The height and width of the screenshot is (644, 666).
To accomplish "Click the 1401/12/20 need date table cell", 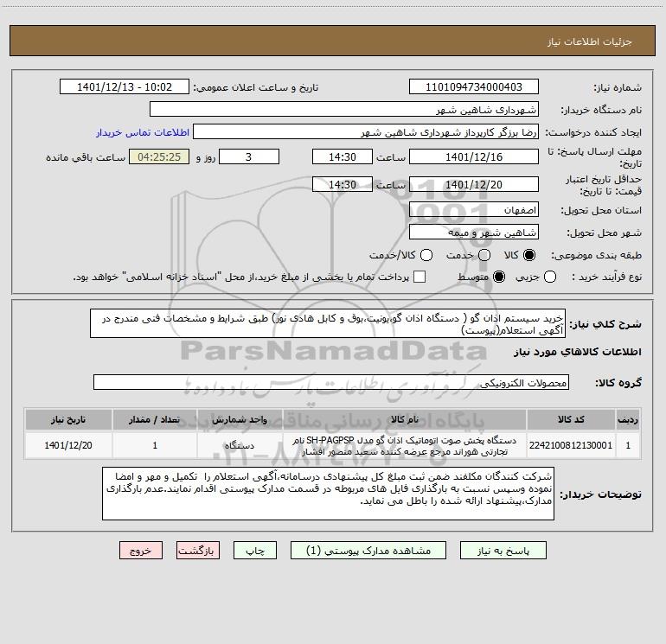I will [68, 445].
